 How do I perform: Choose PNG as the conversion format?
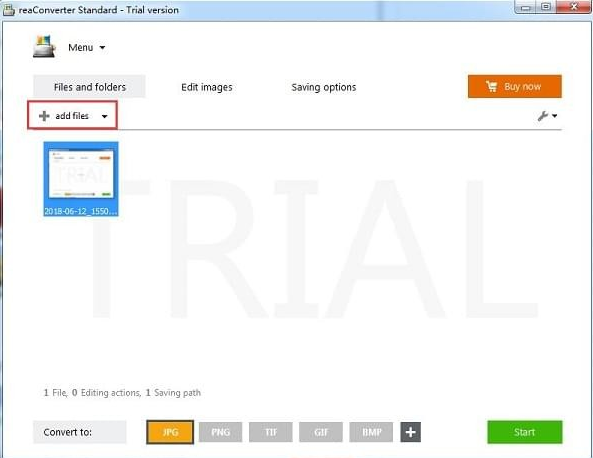click(x=220, y=432)
